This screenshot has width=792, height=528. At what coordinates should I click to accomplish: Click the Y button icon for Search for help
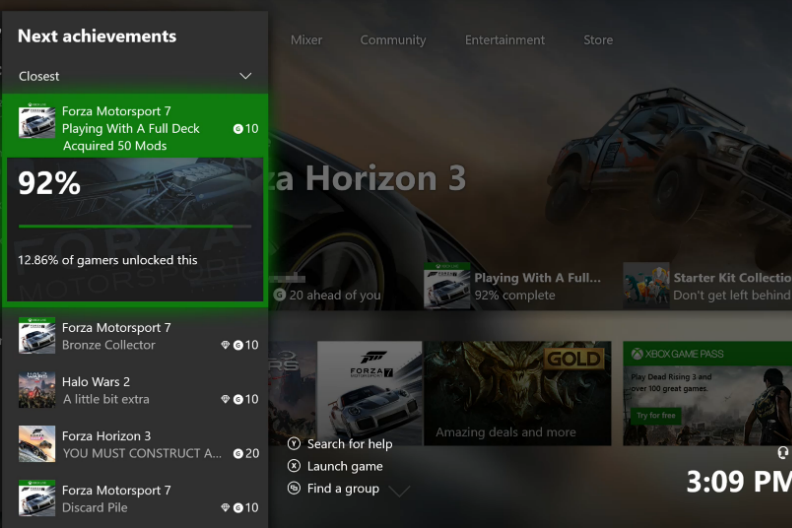click(x=294, y=444)
